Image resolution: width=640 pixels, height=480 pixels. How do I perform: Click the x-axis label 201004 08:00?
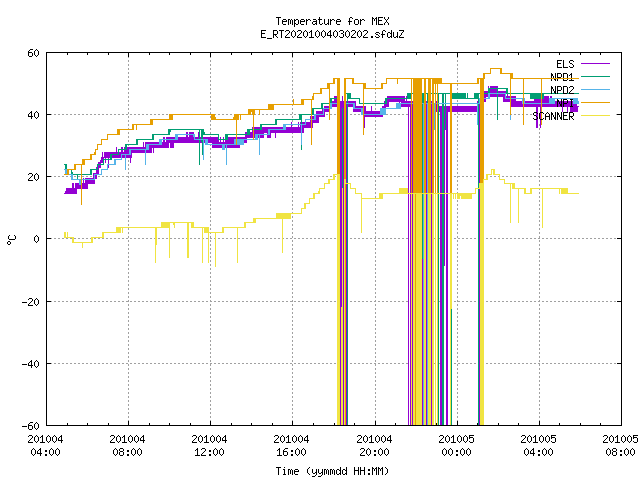tap(127, 446)
